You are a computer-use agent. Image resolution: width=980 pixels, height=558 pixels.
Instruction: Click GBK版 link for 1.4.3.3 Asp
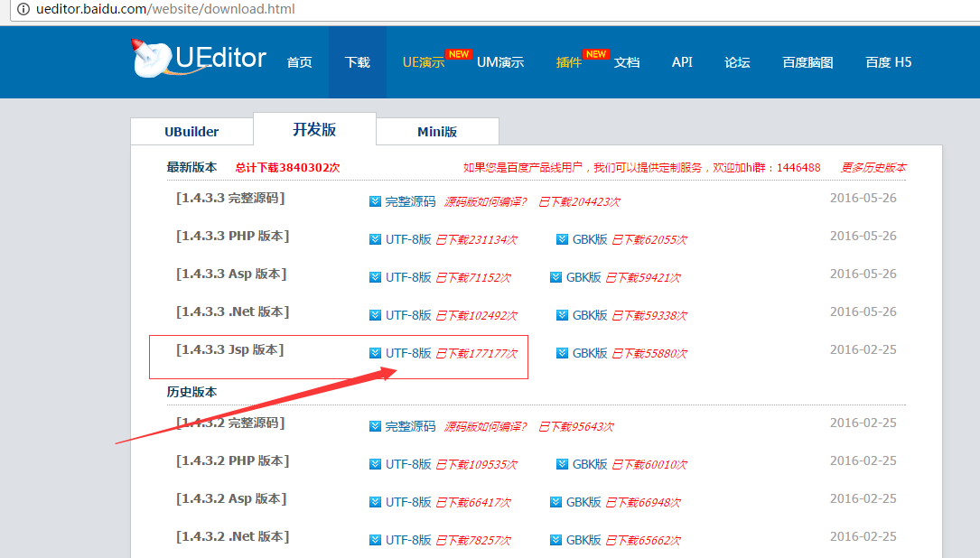tap(583, 277)
